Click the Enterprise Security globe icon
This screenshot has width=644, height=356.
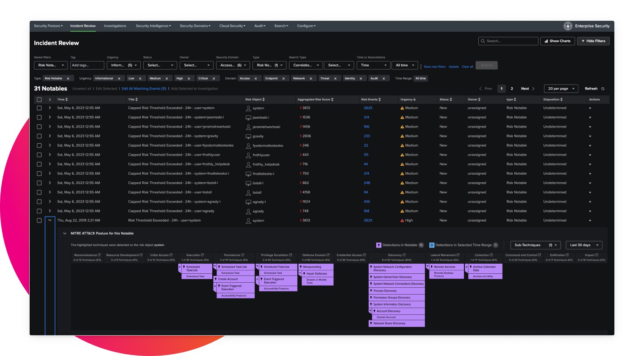[x=568, y=26]
